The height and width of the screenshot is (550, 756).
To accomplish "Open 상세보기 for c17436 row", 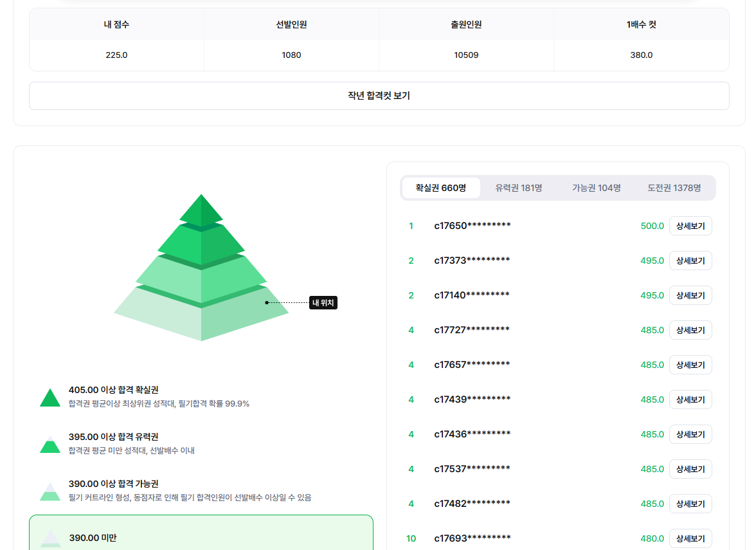I will [690, 434].
